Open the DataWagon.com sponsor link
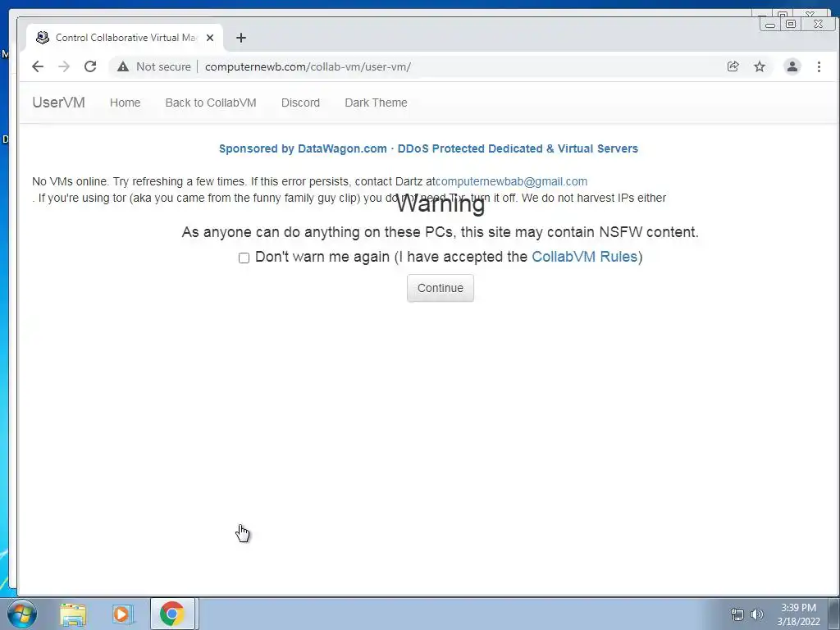Image resolution: width=840 pixels, height=630 pixels. [428, 148]
